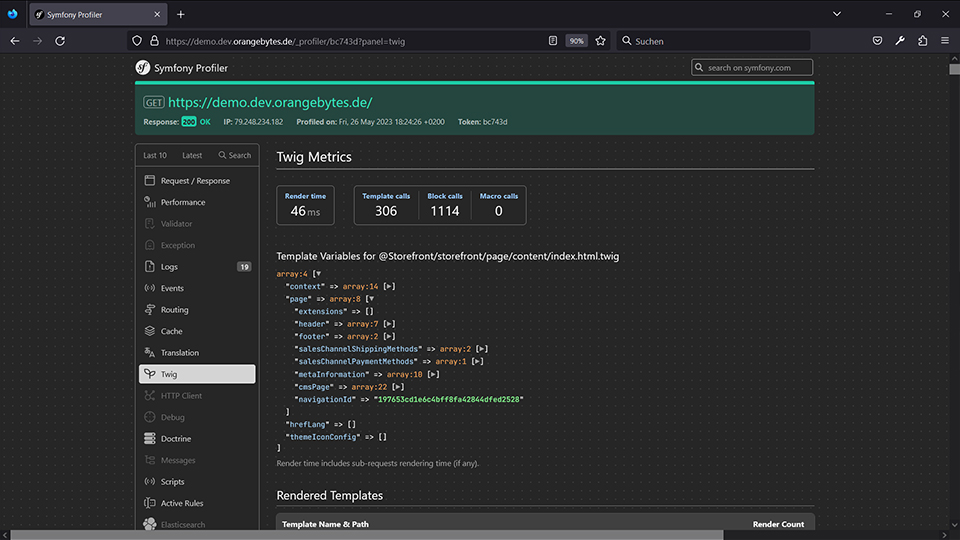Image resolution: width=960 pixels, height=540 pixels.
Task: Open the Firefox application menu
Action: pos(945,41)
